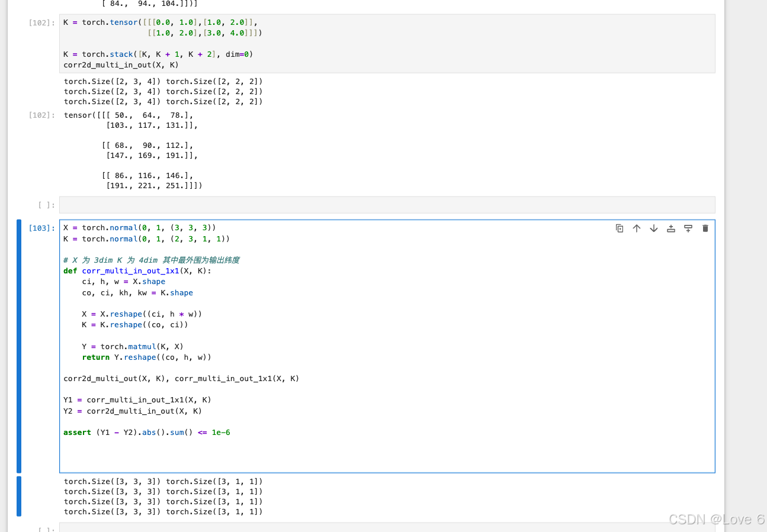767x532 pixels.
Task: Insert a new cell above cell 103
Action: (671, 228)
